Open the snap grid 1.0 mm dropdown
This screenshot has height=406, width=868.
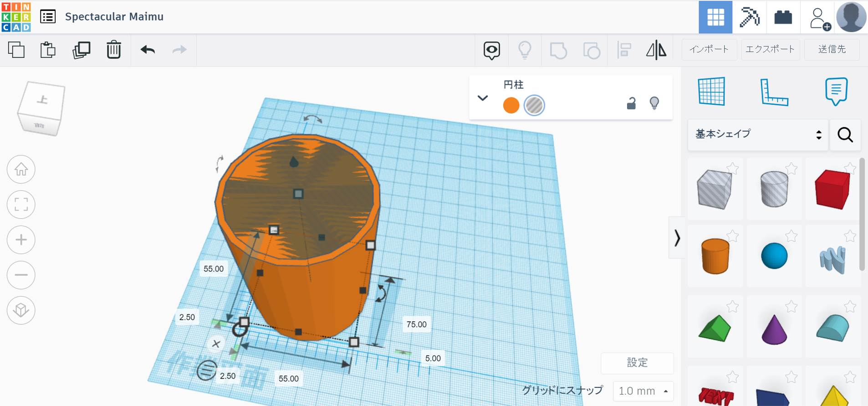tap(643, 391)
